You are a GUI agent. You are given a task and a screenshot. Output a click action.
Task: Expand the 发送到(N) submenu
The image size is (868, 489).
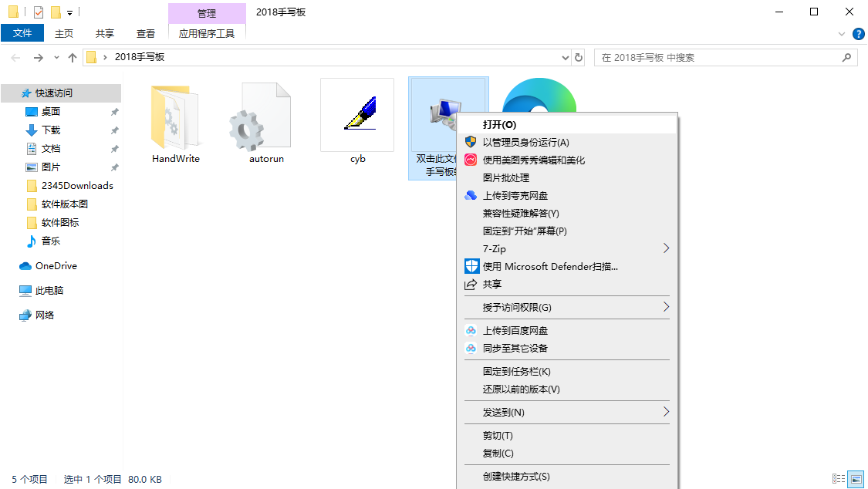[665, 412]
